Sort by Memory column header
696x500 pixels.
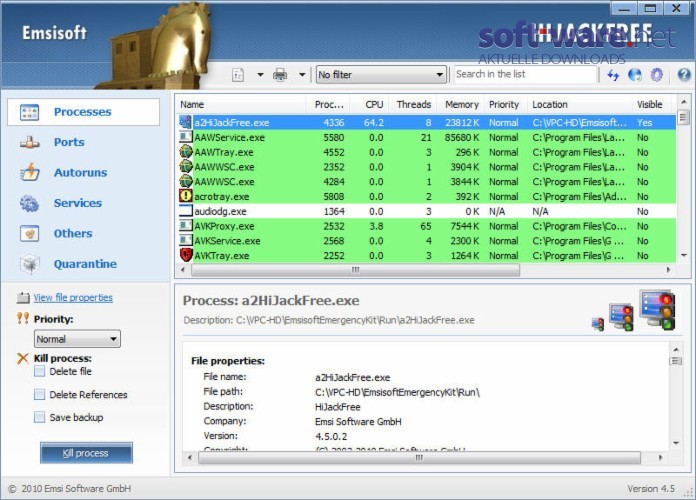point(461,105)
